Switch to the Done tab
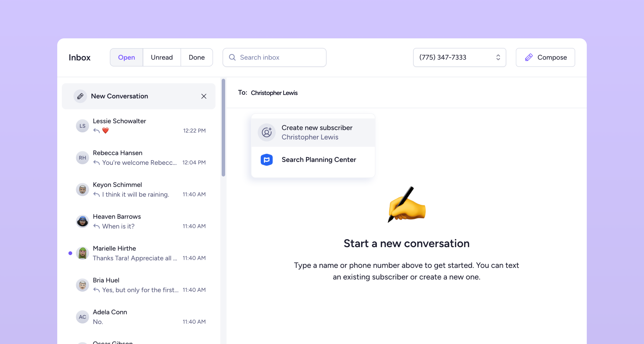The image size is (644, 344). 197,57
